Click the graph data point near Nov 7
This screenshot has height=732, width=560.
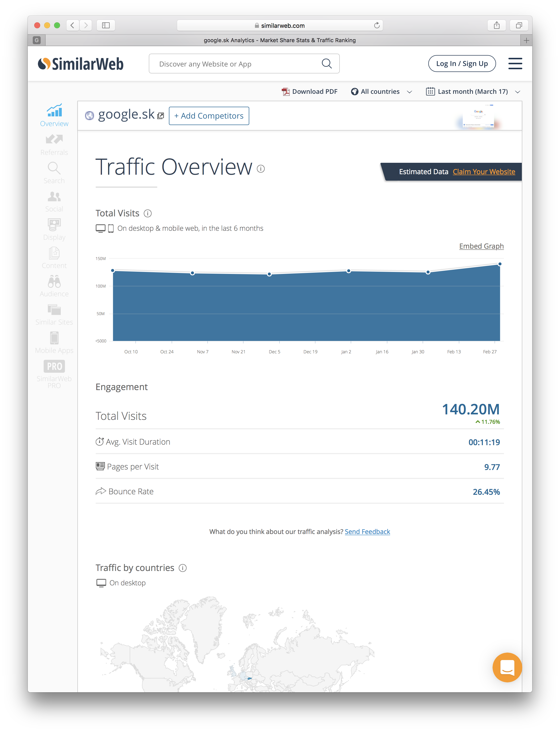[x=192, y=273]
